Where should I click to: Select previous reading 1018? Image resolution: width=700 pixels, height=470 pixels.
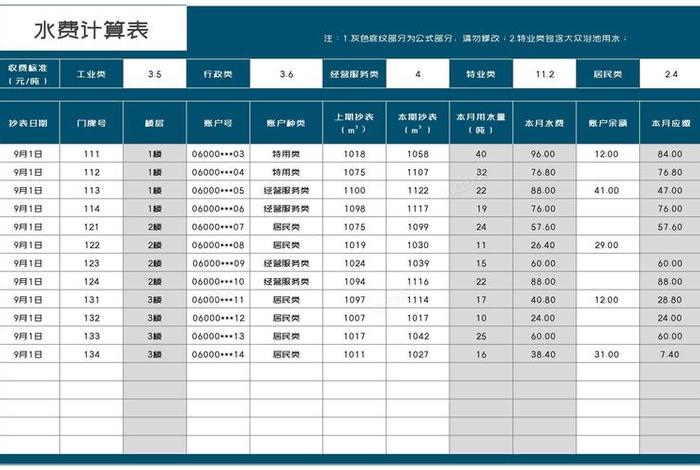click(354, 154)
